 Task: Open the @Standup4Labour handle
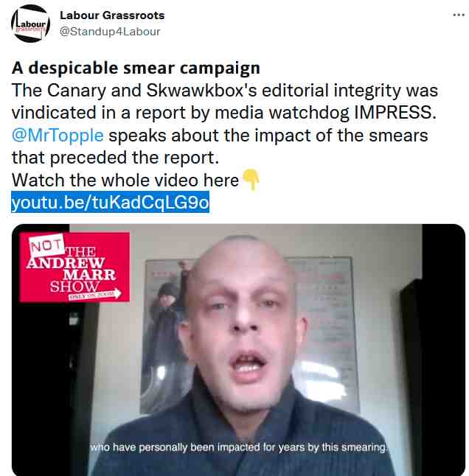pos(110,32)
